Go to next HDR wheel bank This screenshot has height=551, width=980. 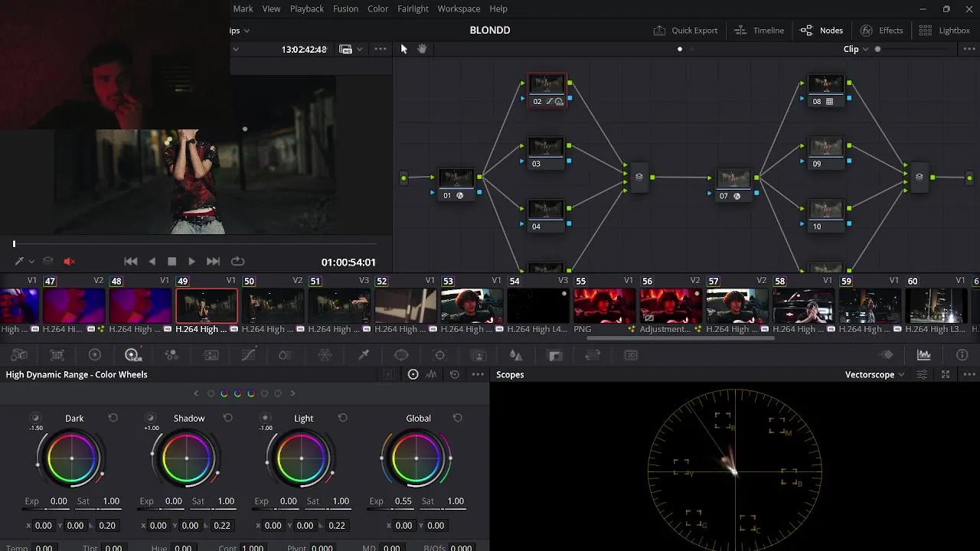[x=292, y=393]
